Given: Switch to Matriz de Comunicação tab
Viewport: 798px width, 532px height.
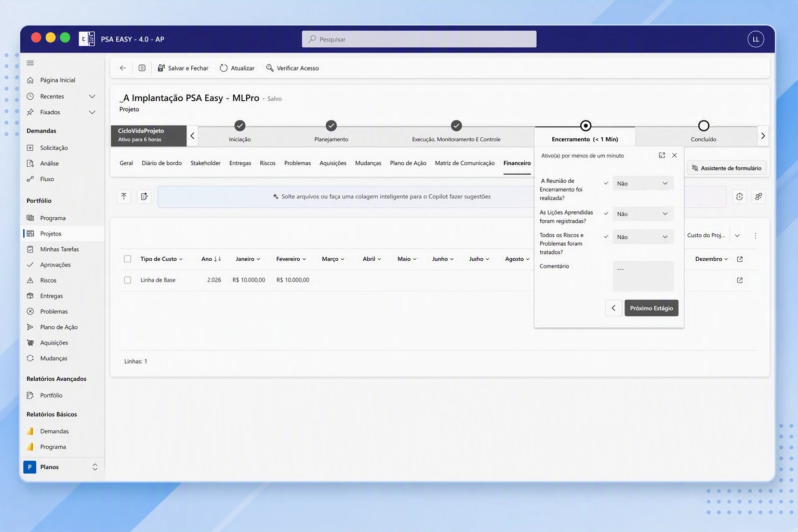Looking at the screenshot, I should point(464,163).
